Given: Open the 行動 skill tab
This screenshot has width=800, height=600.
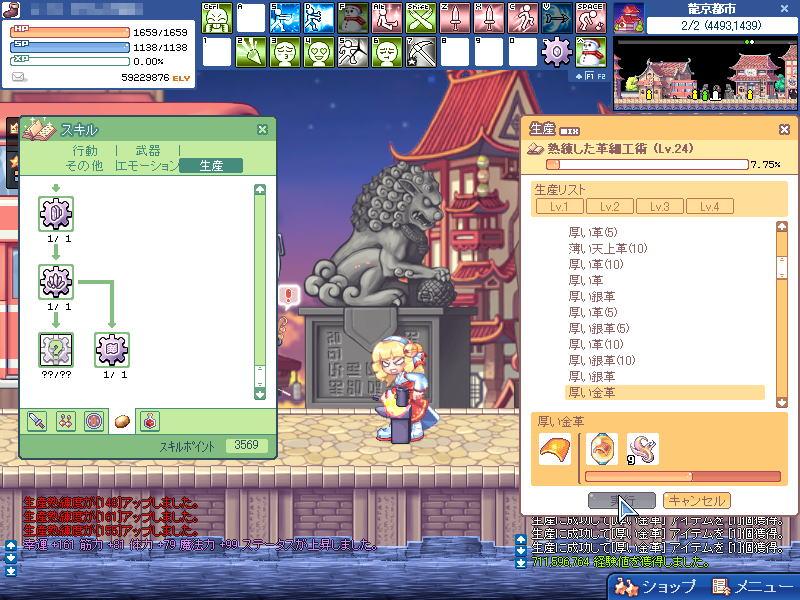Looking at the screenshot, I should (85, 151).
